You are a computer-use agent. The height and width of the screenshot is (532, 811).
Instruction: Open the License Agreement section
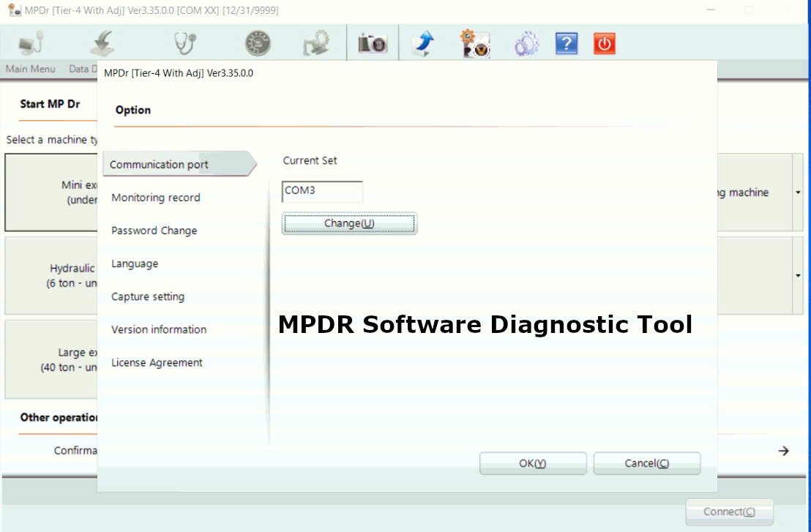(x=156, y=362)
